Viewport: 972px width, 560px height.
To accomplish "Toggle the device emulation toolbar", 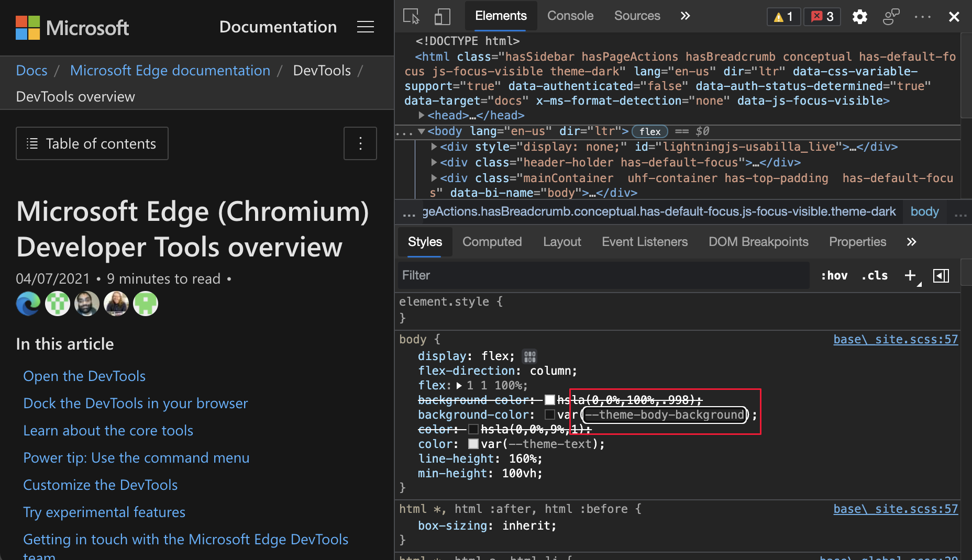I will [443, 16].
